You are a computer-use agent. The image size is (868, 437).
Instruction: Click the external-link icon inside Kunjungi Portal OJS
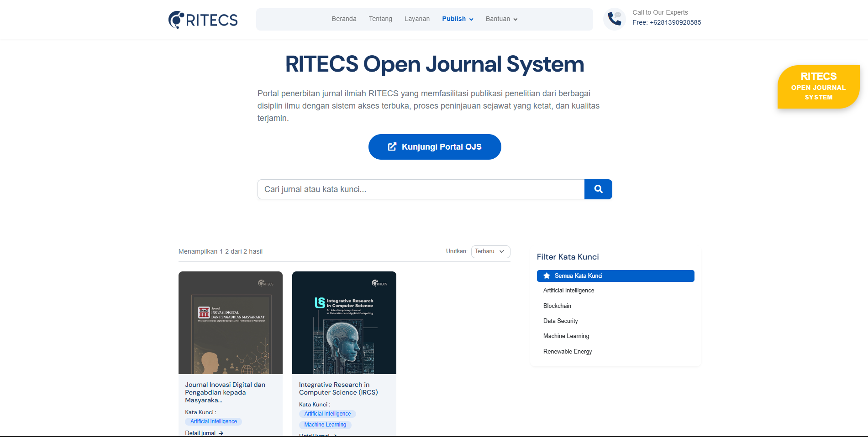[392, 146]
